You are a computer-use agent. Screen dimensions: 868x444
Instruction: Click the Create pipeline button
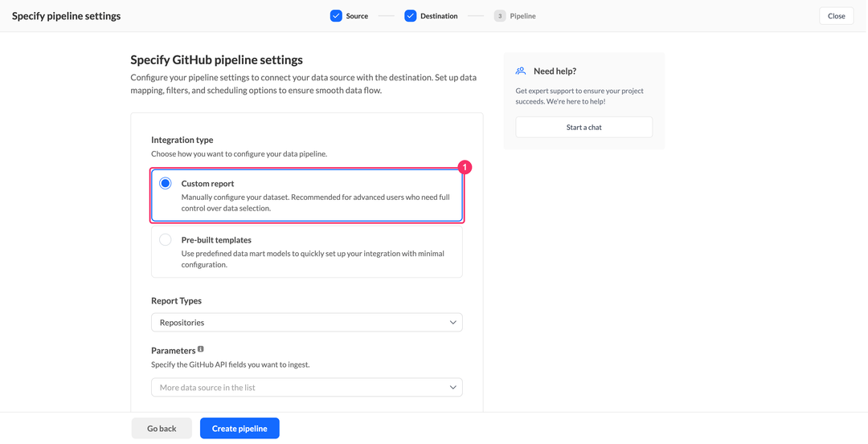240,429
